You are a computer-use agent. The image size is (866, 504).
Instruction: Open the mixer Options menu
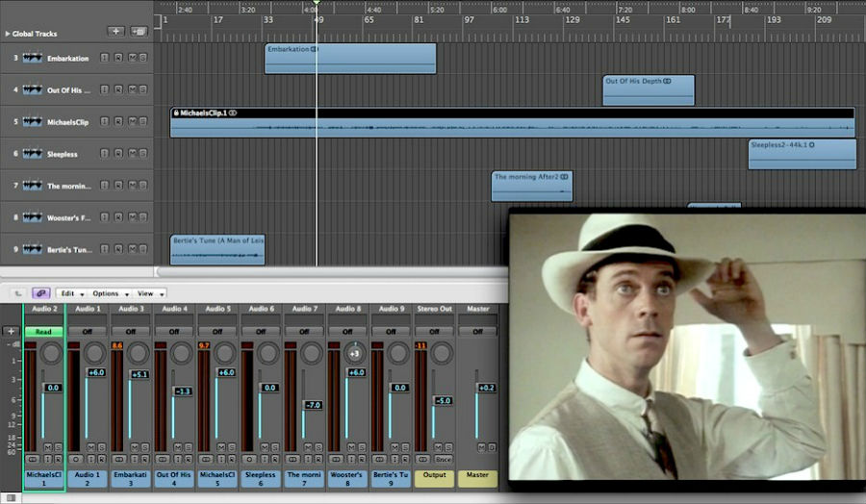pyautogui.click(x=107, y=293)
